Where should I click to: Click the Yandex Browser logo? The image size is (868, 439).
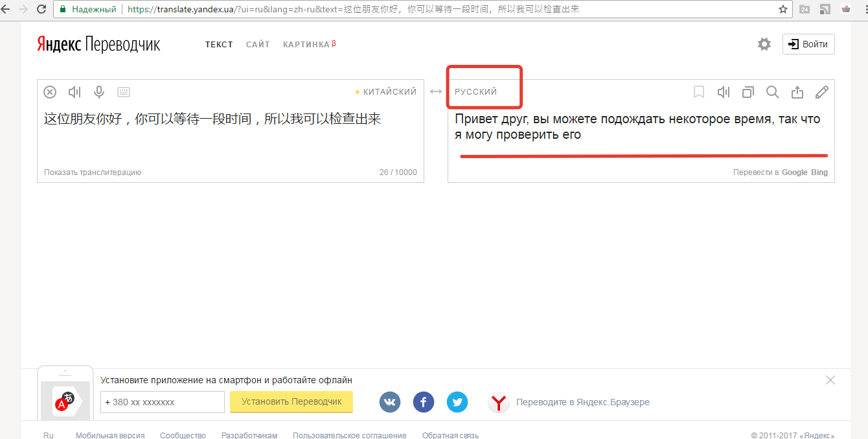point(498,403)
